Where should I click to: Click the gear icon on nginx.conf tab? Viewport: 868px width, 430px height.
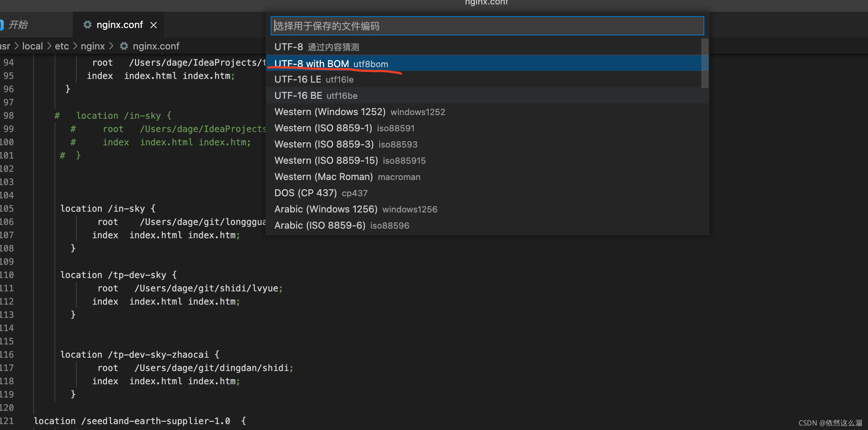pos(87,25)
